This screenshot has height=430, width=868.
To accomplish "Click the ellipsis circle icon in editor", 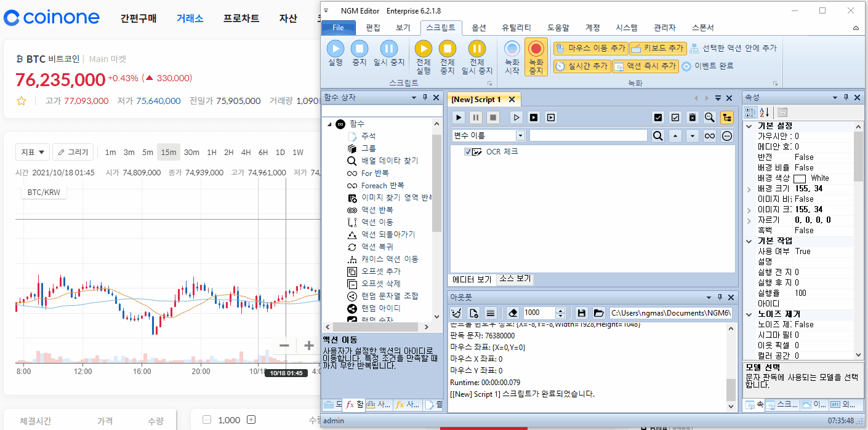I will click(x=726, y=136).
